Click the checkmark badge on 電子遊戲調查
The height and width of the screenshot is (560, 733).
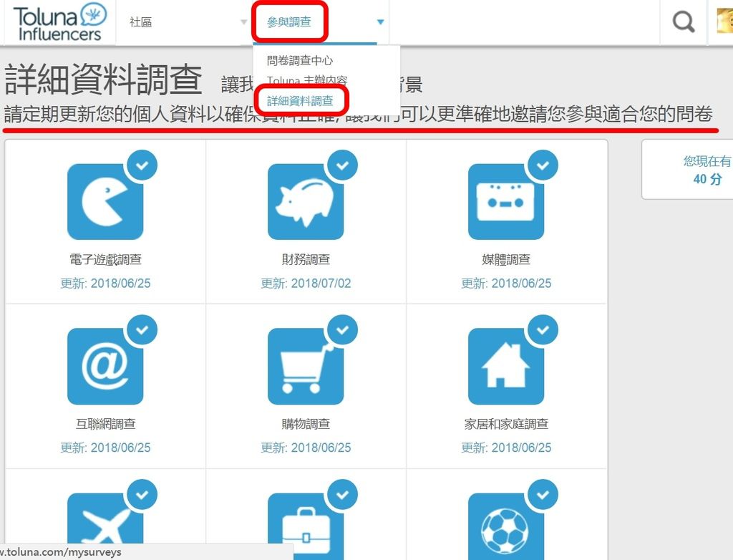coord(142,165)
